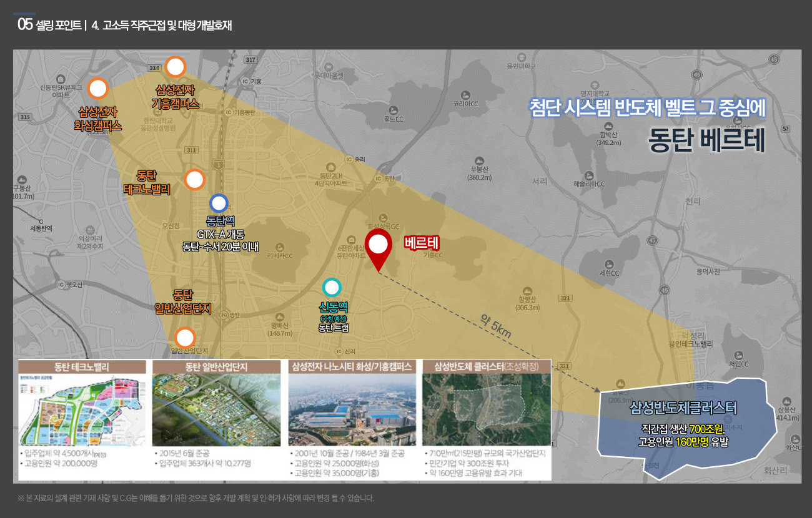Click the 동탄 테크노밸리 card header
812x518 pixels.
(x=82, y=367)
